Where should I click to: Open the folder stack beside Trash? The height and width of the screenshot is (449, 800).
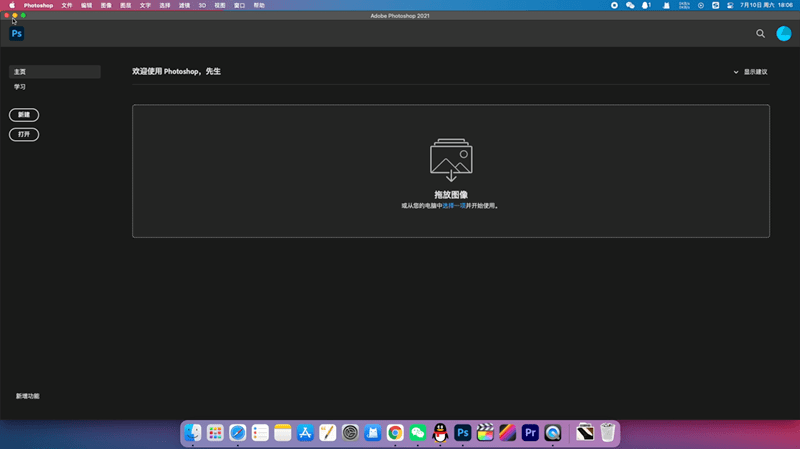tap(585, 433)
